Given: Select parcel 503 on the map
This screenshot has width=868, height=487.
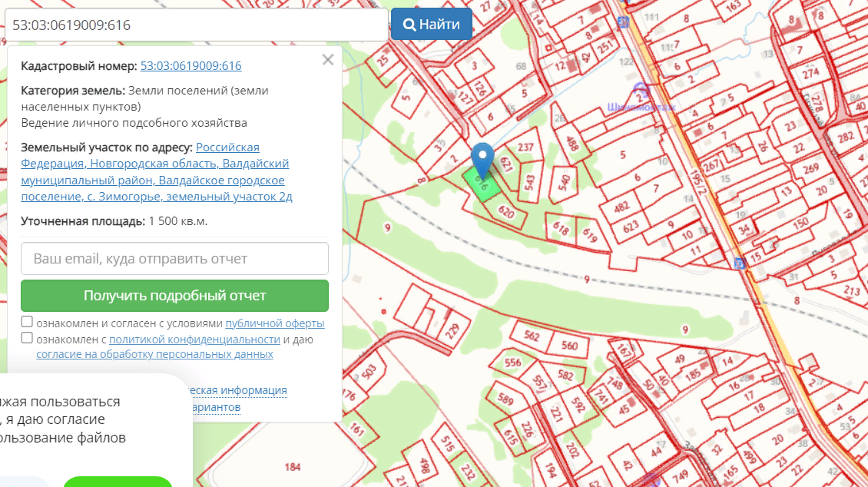Looking at the screenshot, I should [369, 370].
